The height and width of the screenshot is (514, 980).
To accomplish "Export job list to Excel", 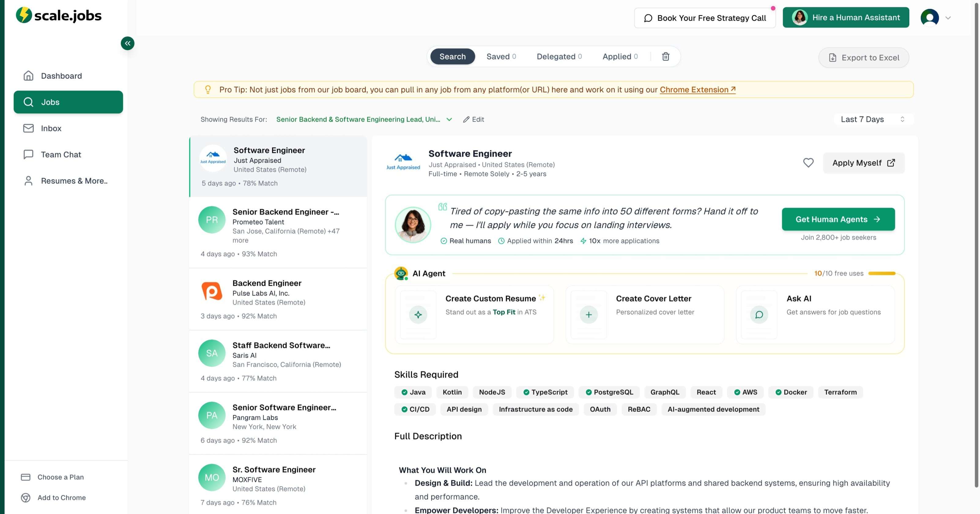I will point(863,58).
